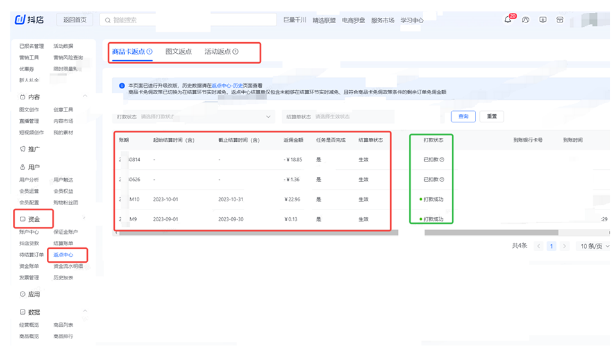The height and width of the screenshot is (364, 616).
Task: Click the 查询 button
Action: tap(463, 117)
